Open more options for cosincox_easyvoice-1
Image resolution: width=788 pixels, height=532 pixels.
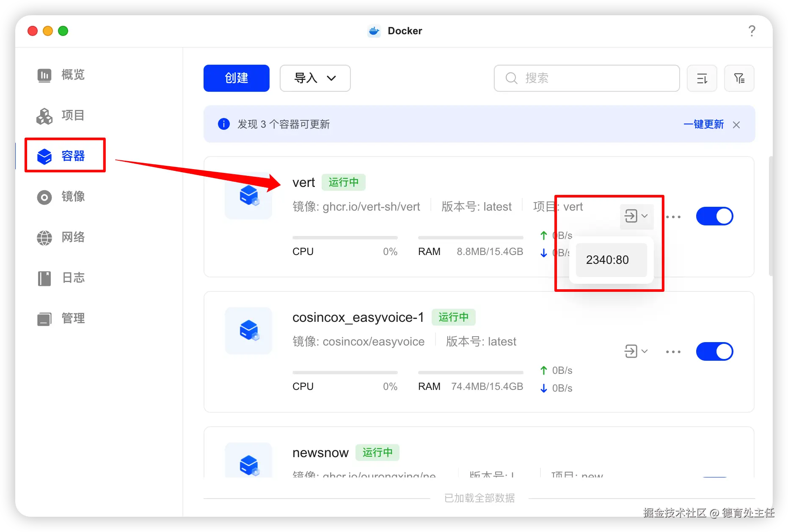(x=673, y=352)
